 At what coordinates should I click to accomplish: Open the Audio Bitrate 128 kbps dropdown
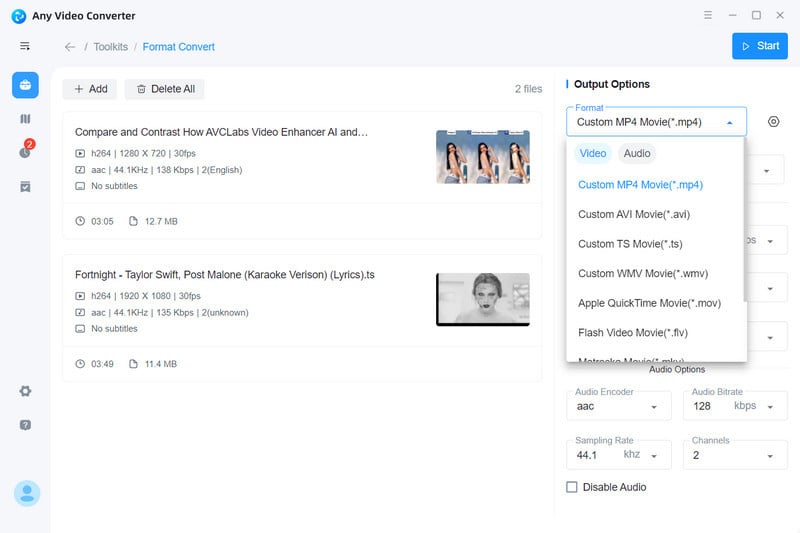[735, 406]
